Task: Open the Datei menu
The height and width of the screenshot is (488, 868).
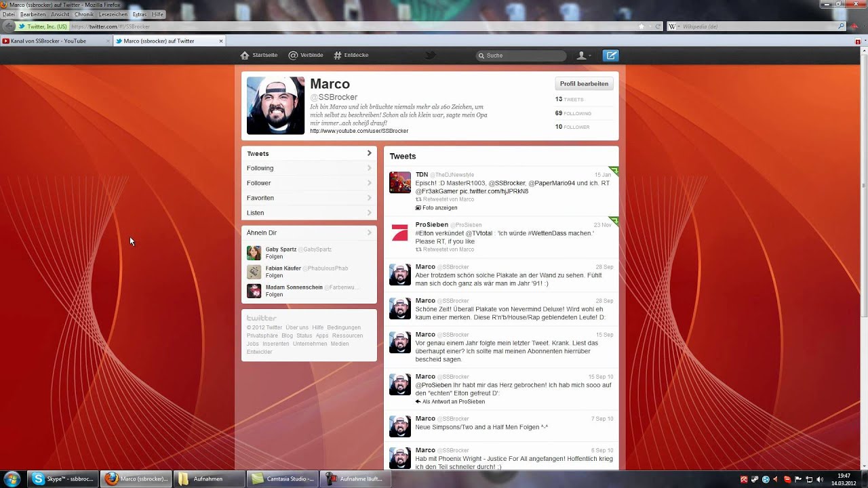Action: (x=9, y=14)
